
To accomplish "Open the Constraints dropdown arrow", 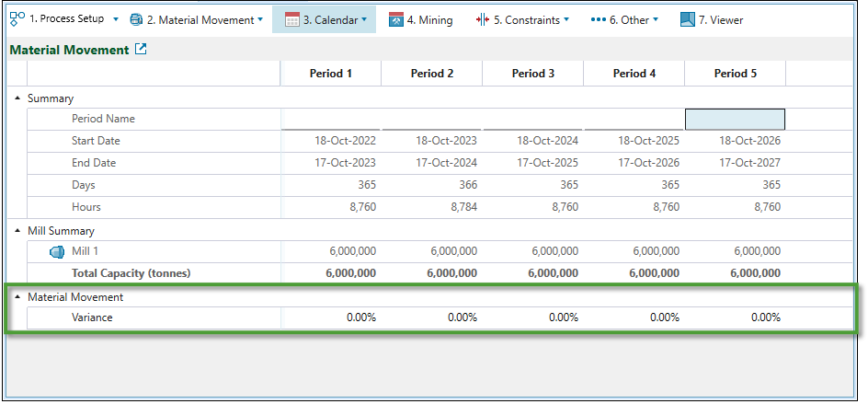I will coord(565,19).
